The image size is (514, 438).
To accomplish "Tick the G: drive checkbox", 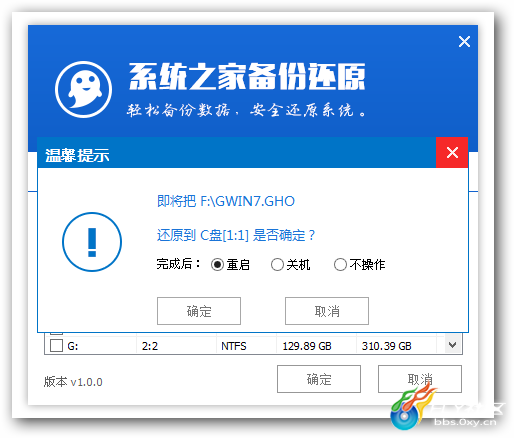I will (x=56, y=346).
